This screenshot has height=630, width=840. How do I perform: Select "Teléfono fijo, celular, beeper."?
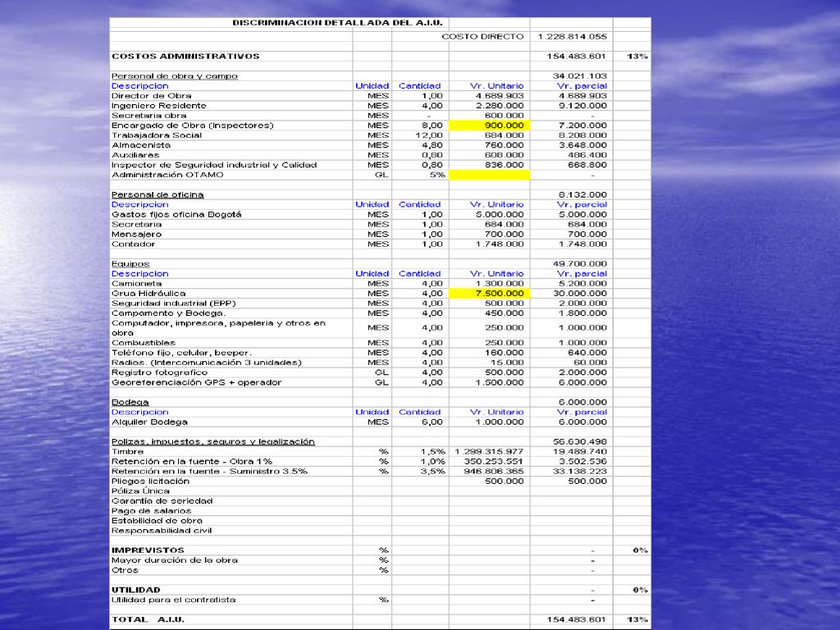(181, 353)
